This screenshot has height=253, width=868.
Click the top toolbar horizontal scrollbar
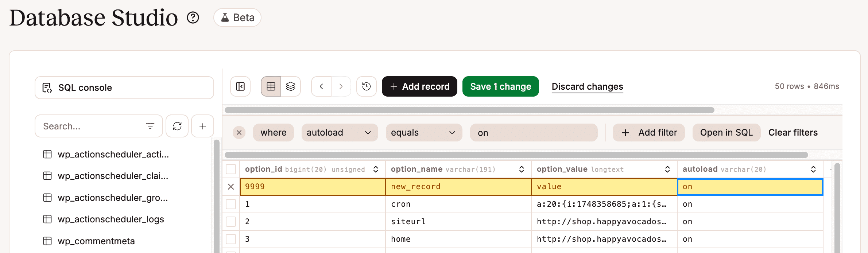[x=469, y=110]
